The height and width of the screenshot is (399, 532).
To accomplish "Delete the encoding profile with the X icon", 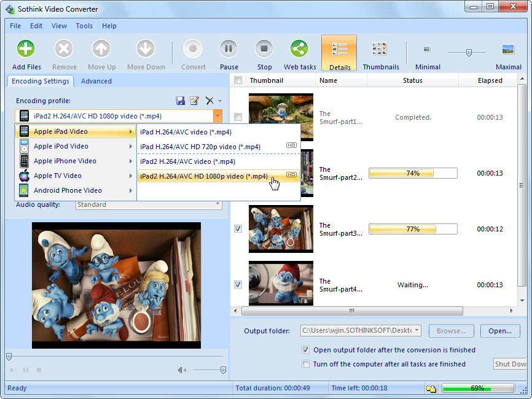I will click(209, 101).
